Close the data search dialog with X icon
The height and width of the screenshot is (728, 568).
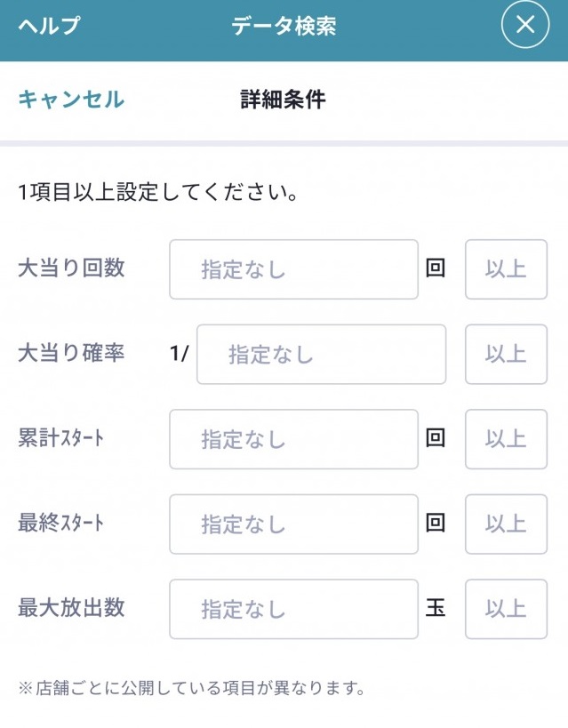tap(525, 25)
